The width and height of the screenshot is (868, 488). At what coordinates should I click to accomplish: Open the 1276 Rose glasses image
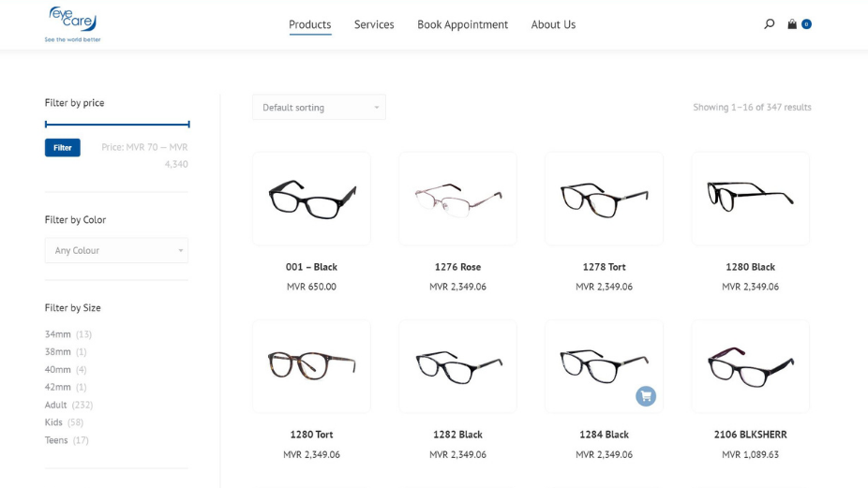click(x=457, y=198)
